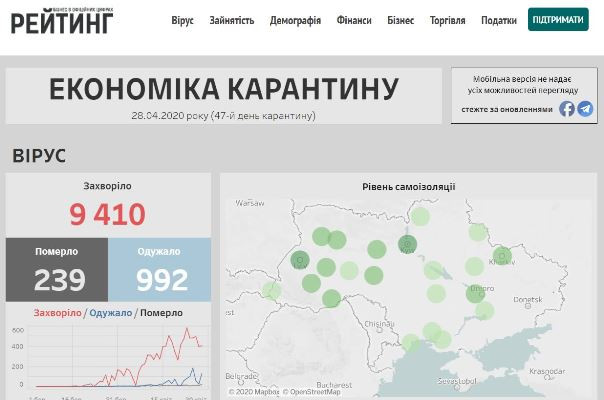604x400 pixels.
Task: Open the Вірус menu item
Action: [x=182, y=20]
